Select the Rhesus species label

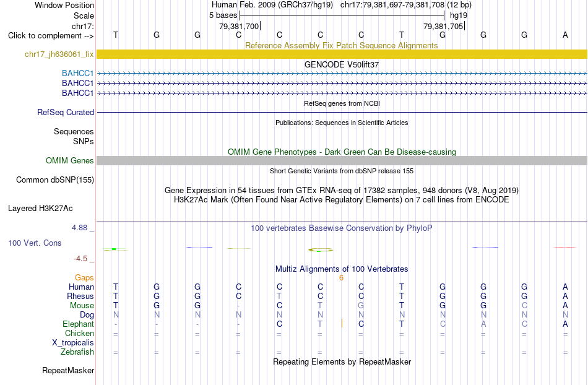click(80, 296)
